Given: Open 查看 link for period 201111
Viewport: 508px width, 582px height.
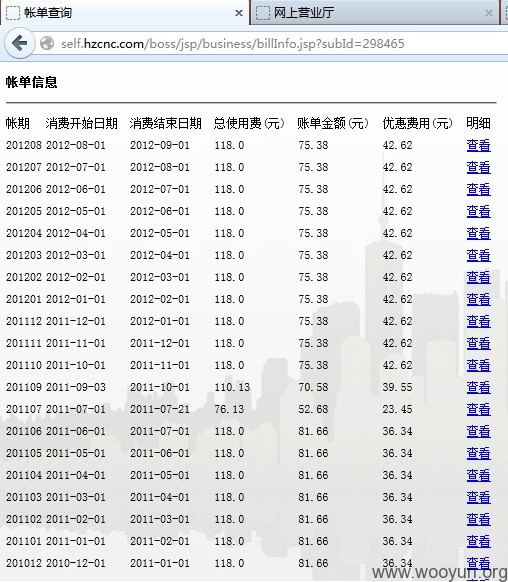Looking at the screenshot, I should click(478, 343).
